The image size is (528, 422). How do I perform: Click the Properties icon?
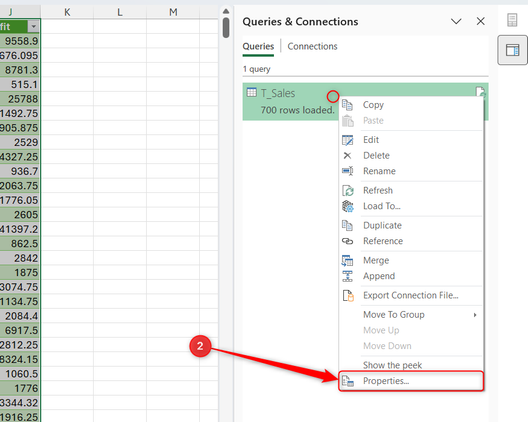coord(348,381)
